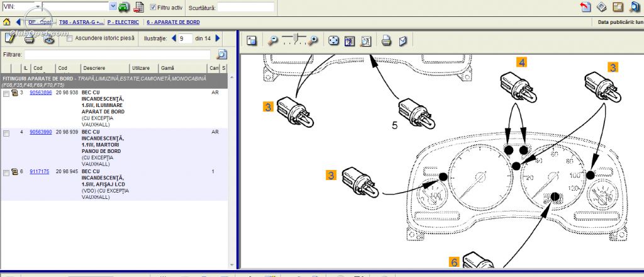Go to the next illustration arrow
The image size is (644, 277).
pyautogui.click(x=218, y=38)
